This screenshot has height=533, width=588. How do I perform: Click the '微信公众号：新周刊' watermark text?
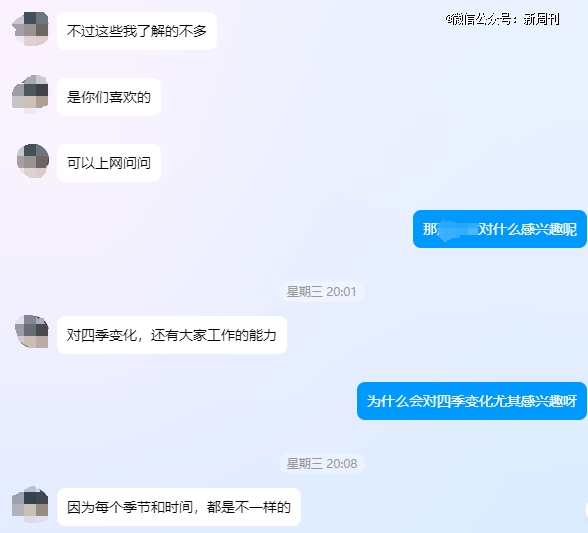coord(502,19)
